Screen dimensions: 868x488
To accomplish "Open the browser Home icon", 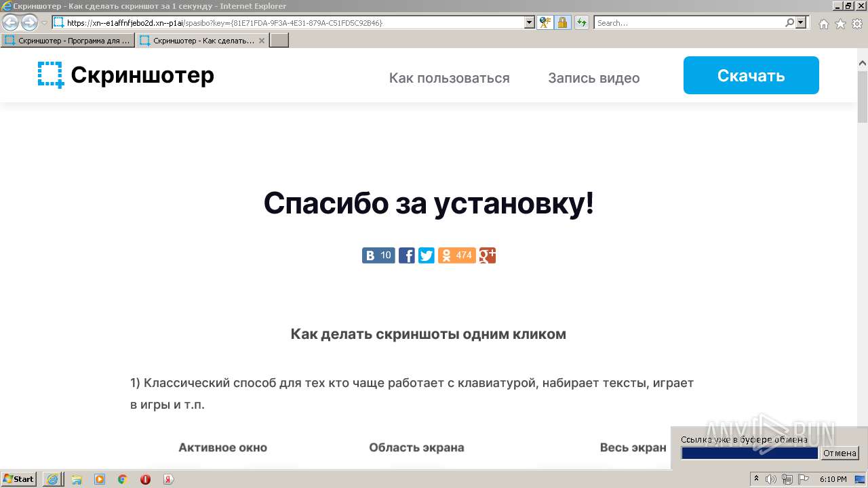I will [823, 24].
